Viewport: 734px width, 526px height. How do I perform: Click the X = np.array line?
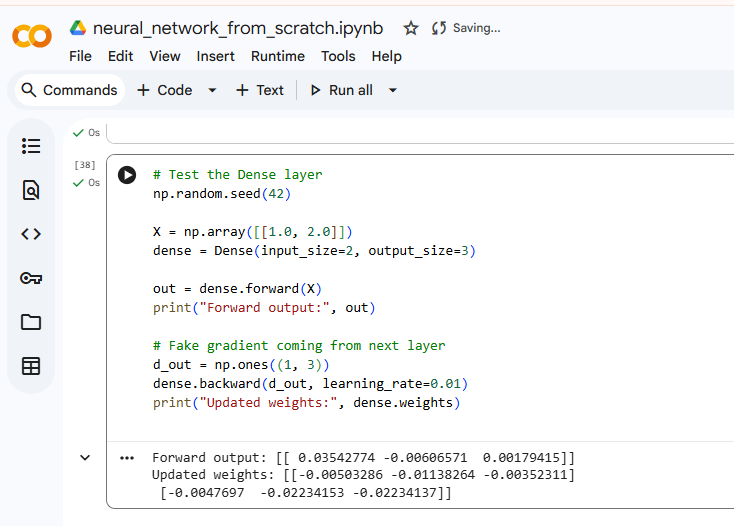(x=253, y=232)
